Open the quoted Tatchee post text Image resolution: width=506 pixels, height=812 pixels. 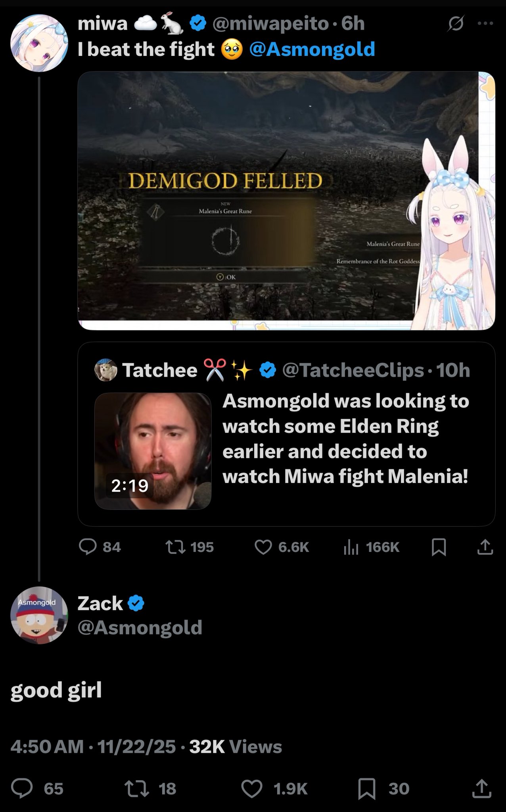point(346,439)
